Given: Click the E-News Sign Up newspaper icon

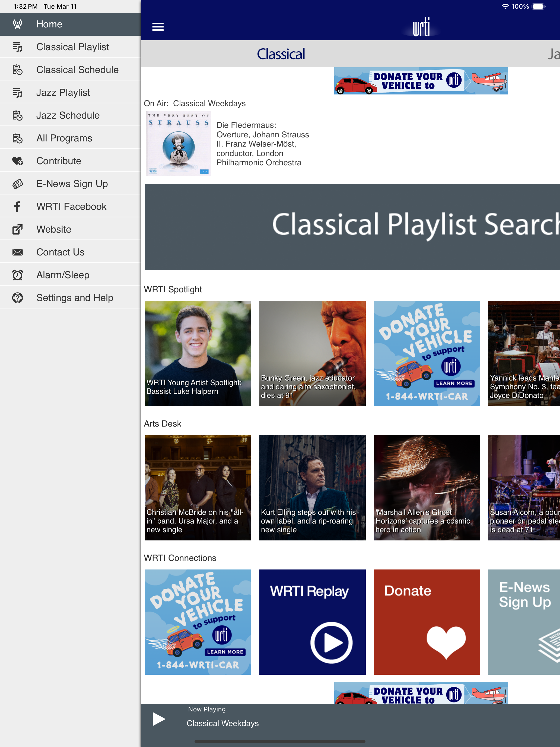Looking at the screenshot, I should click(18, 184).
